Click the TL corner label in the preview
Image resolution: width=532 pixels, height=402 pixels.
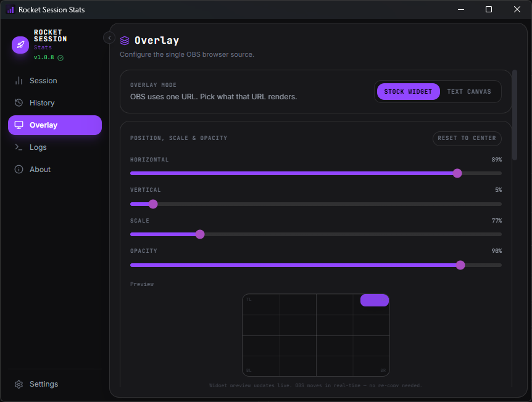click(249, 299)
